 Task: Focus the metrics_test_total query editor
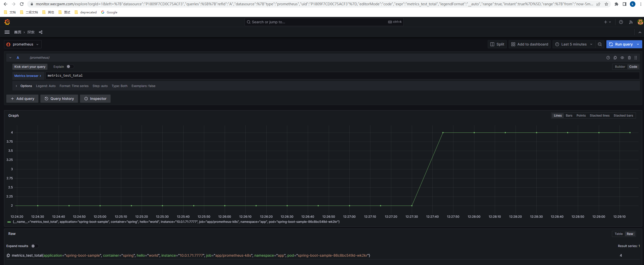342,76
